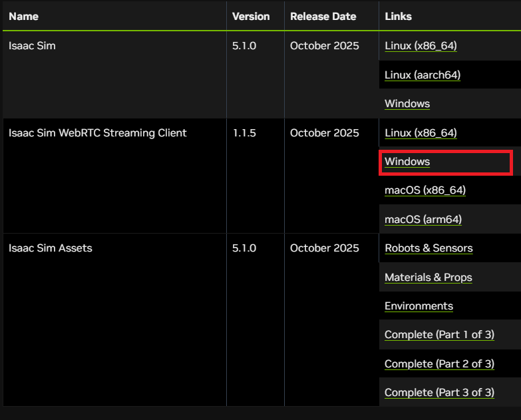The width and height of the screenshot is (521, 420).
Task: Open WebRTC Streaming Client Linux (x86_64) link
Action: point(421,133)
